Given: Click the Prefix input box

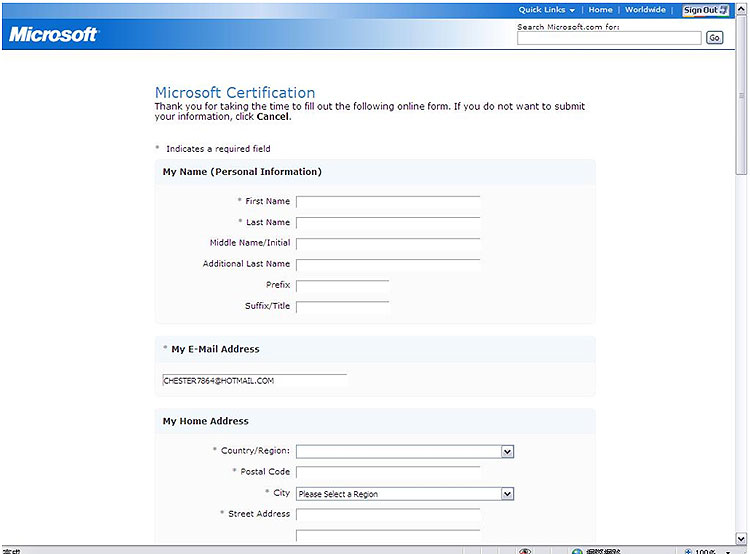Looking at the screenshot, I should pyautogui.click(x=342, y=286).
